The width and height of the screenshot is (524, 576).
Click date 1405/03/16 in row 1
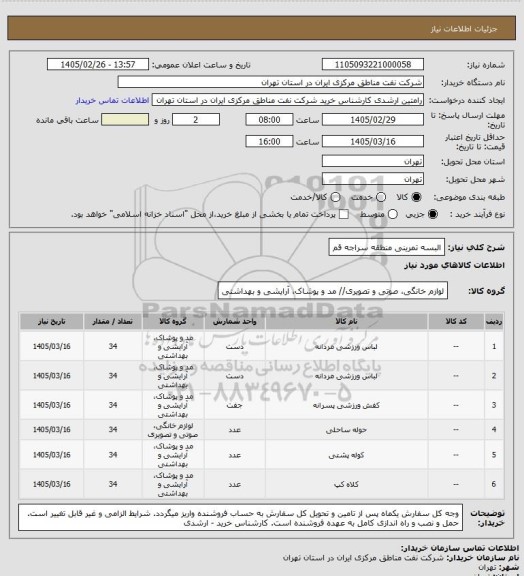click(51, 347)
